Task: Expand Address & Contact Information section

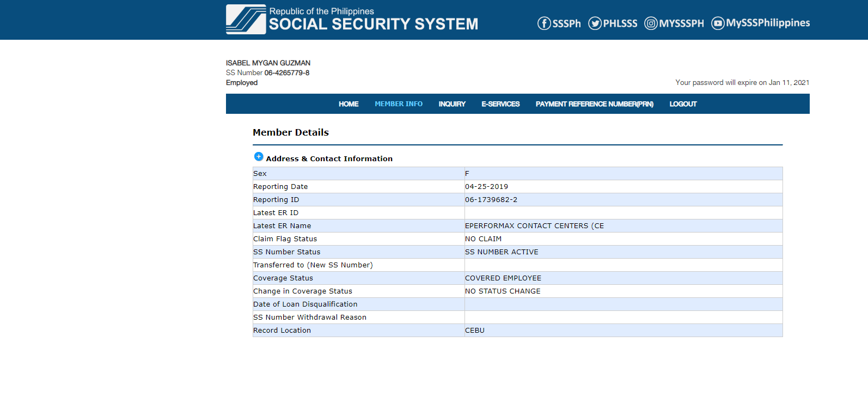Action: point(259,157)
